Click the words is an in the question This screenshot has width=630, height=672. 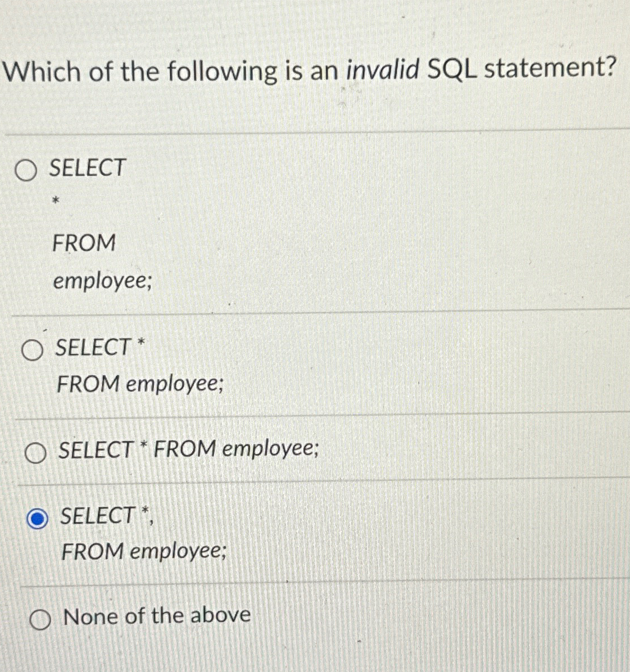(309, 70)
